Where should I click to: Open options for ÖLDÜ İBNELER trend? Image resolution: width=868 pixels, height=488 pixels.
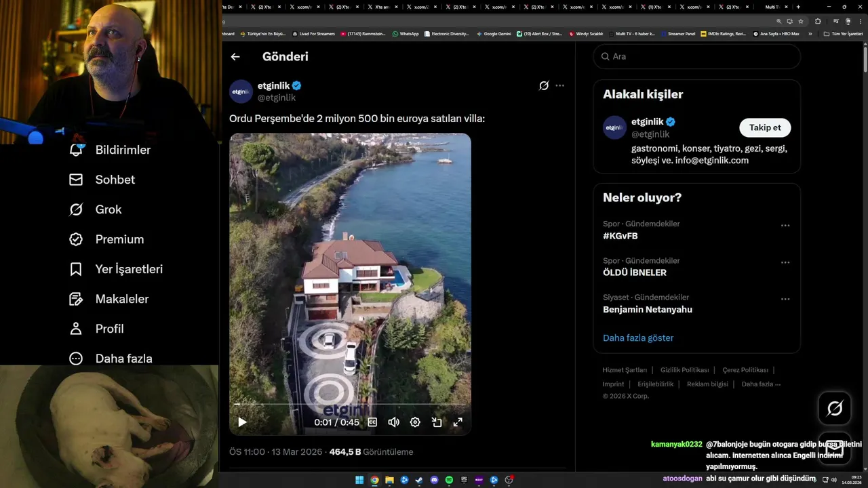point(785,262)
